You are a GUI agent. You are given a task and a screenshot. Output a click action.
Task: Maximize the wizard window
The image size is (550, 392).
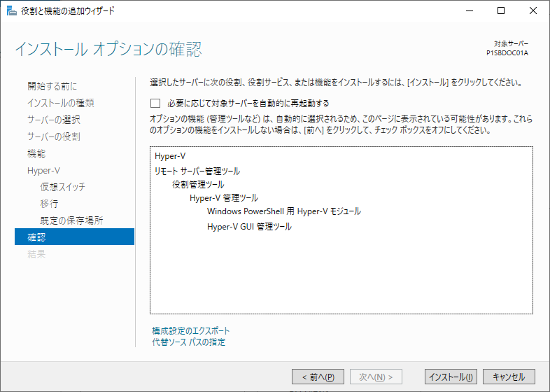(x=501, y=10)
